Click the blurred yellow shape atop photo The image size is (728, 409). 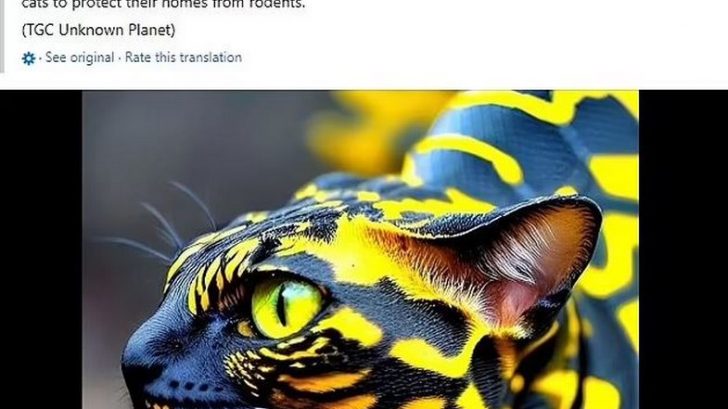pos(371,130)
